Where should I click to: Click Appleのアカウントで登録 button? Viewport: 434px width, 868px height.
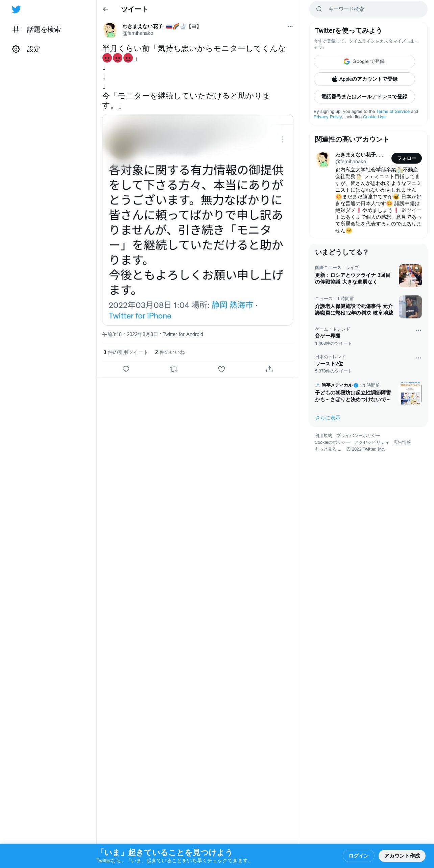click(x=364, y=79)
